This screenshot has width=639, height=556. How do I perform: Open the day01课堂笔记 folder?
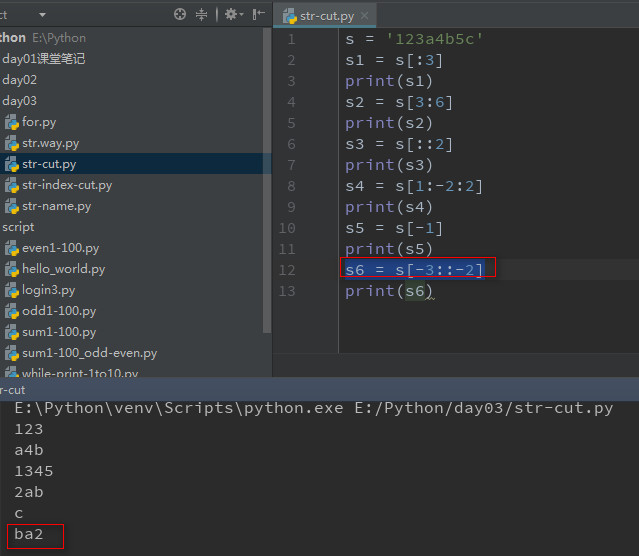[44, 59]
